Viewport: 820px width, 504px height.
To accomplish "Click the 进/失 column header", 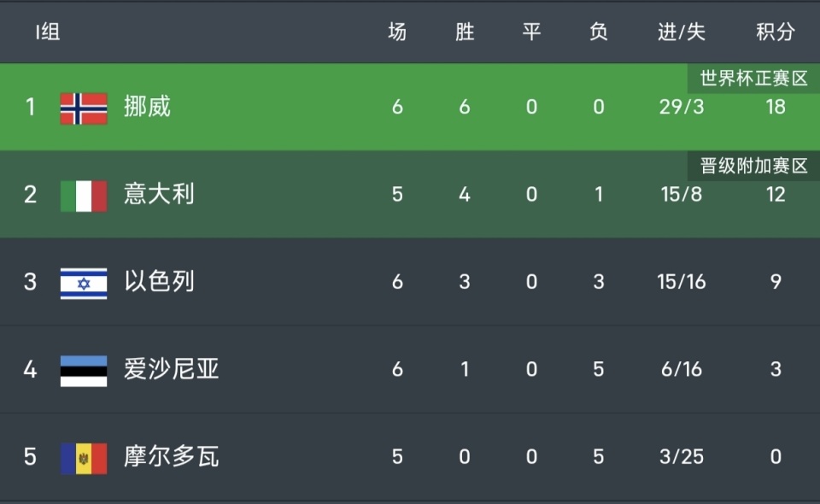I will pyautogui.click(x=682, y=32).
